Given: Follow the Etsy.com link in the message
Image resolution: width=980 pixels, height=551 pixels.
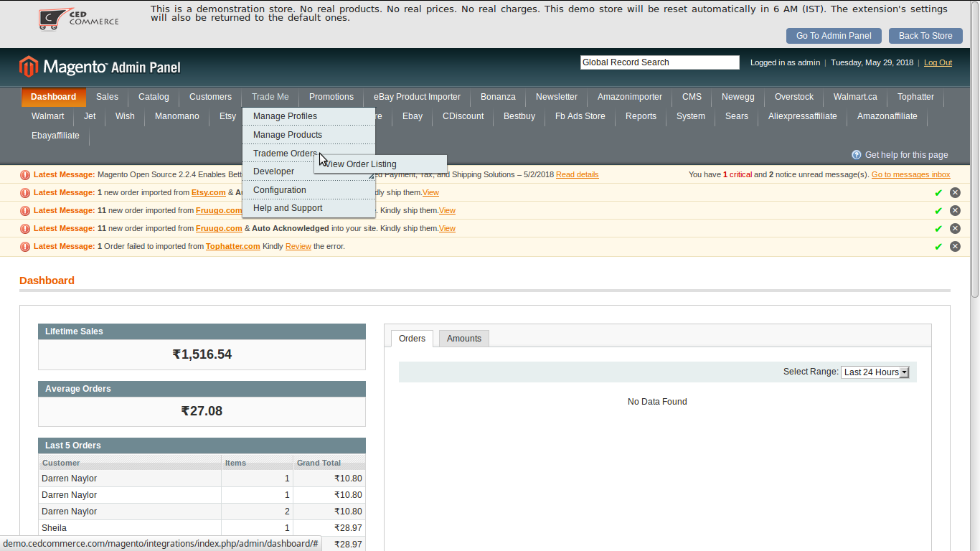Looking at the screenshot, I should (208, 192).
